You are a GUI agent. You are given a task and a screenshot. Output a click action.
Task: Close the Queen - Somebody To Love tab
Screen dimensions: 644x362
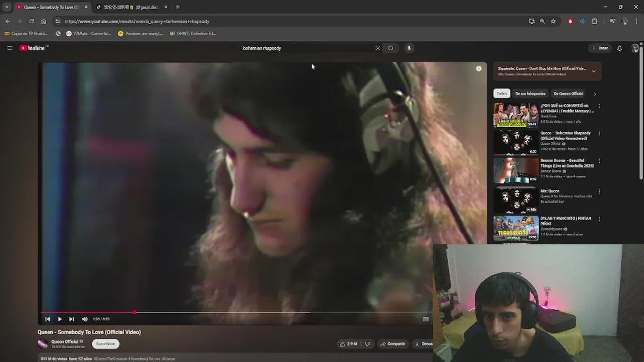point(86,7)
